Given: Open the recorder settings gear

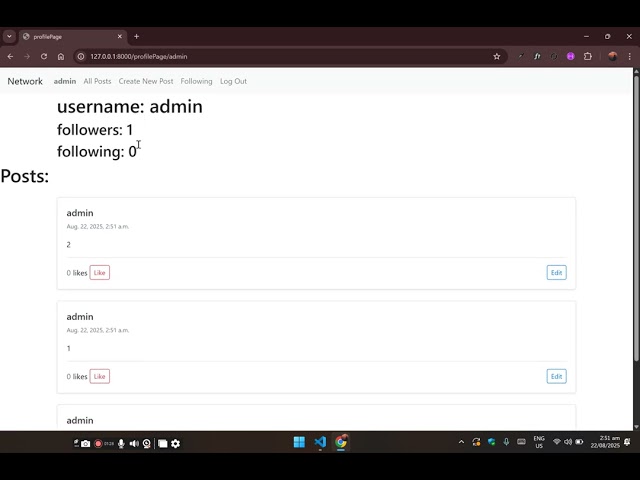Looking at the screenshot, I should tap(176, 443).
